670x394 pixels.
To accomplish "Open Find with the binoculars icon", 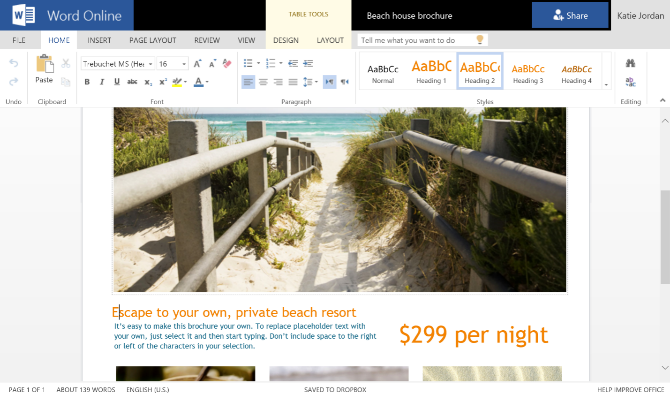I will pyautogui.click(x=630, y=63).
